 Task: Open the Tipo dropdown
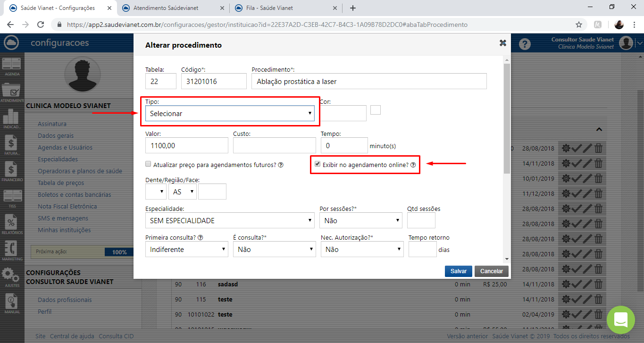[230, 113]
